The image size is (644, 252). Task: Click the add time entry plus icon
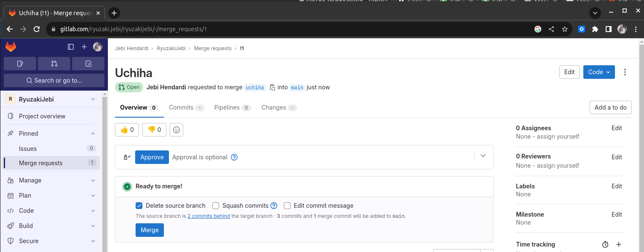[619, 244]
